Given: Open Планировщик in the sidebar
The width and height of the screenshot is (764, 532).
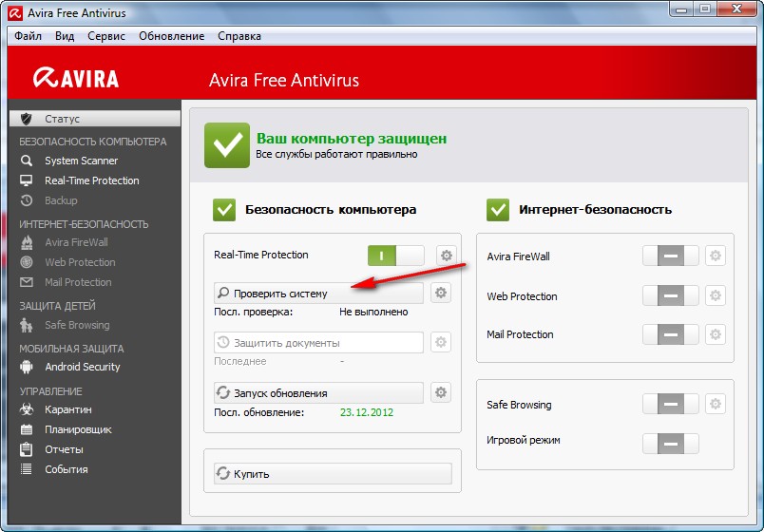Looking at the screenshot, I should point(79,429).
